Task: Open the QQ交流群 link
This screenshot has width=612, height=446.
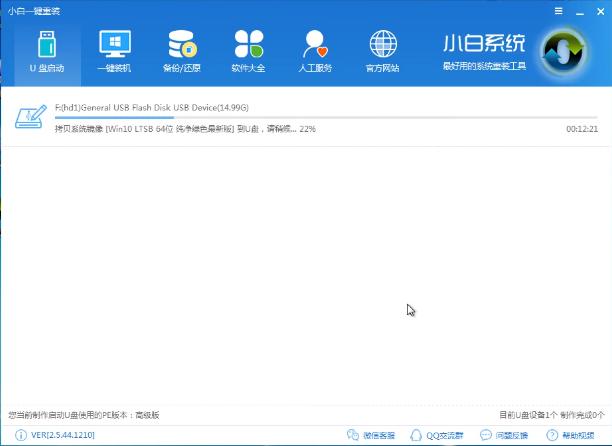Action: tap(445, 435)
